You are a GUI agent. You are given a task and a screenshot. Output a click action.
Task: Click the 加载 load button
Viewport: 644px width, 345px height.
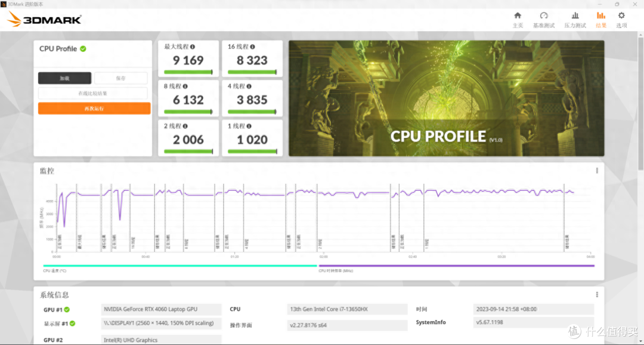tap(64, 78)
